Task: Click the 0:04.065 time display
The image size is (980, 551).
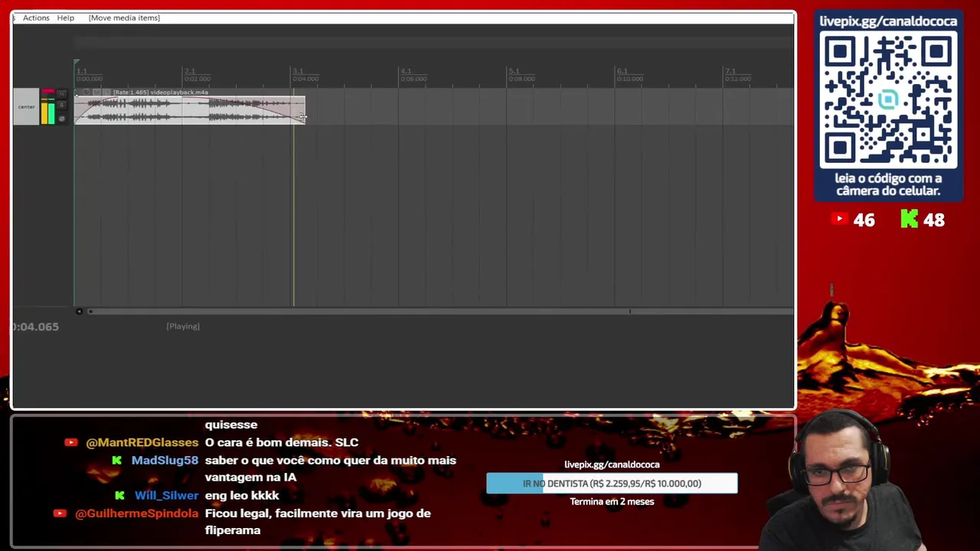Action: pos(35,327)
